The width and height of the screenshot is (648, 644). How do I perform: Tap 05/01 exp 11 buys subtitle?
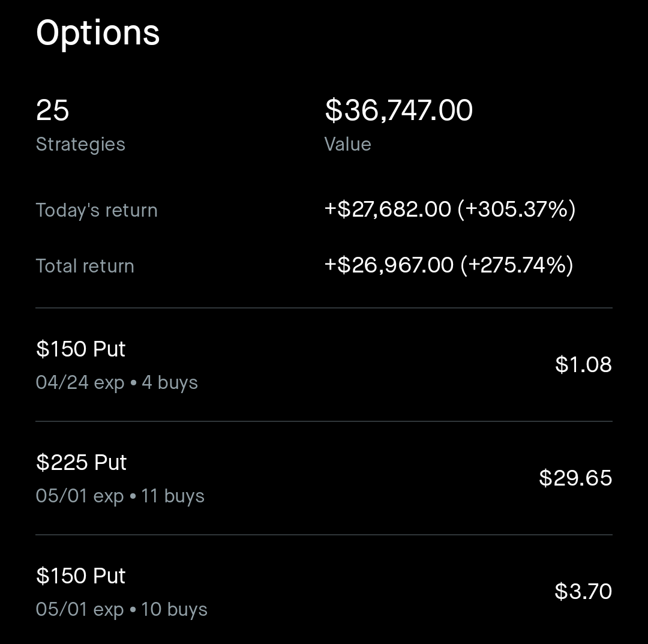point(120,496)
